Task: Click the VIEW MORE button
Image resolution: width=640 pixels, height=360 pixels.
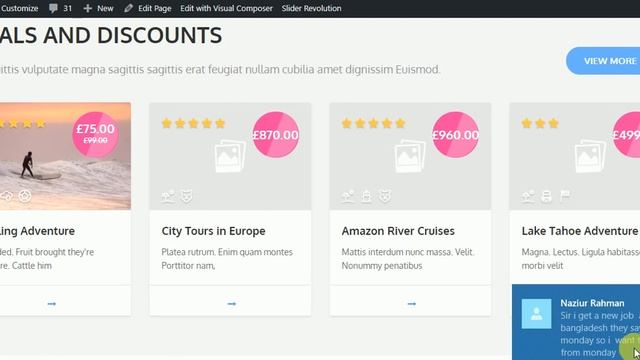Action: [x=603, y=61]
